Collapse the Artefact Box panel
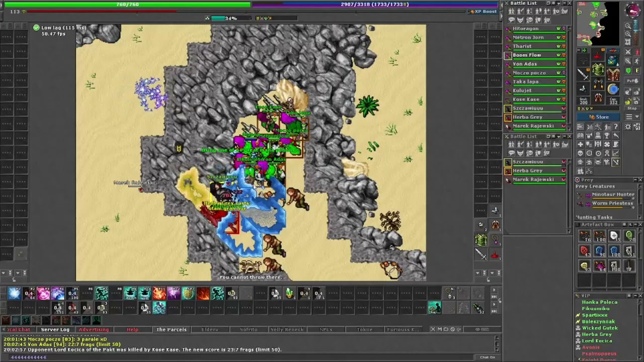The width and height of the screenshot is (644, 362). (x=634, y=225)
